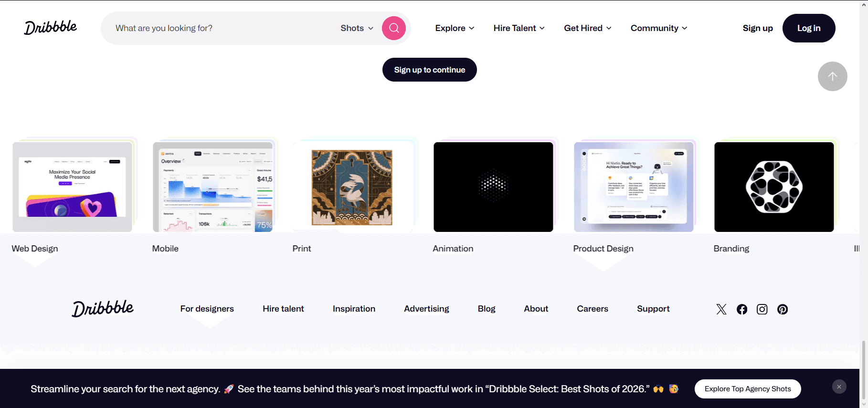Open the About footer link
The height and width of the screenshot is (408, 868).
(536, 309)
